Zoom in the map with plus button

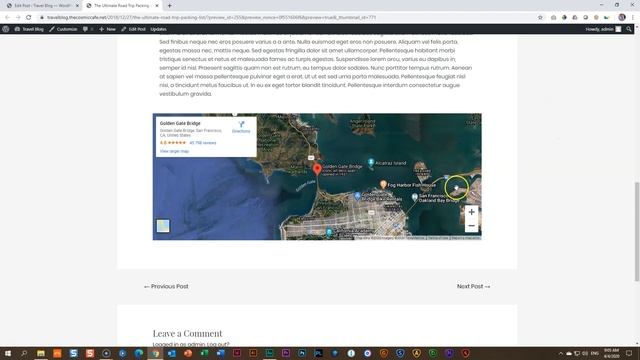click(x=471, y=212)
